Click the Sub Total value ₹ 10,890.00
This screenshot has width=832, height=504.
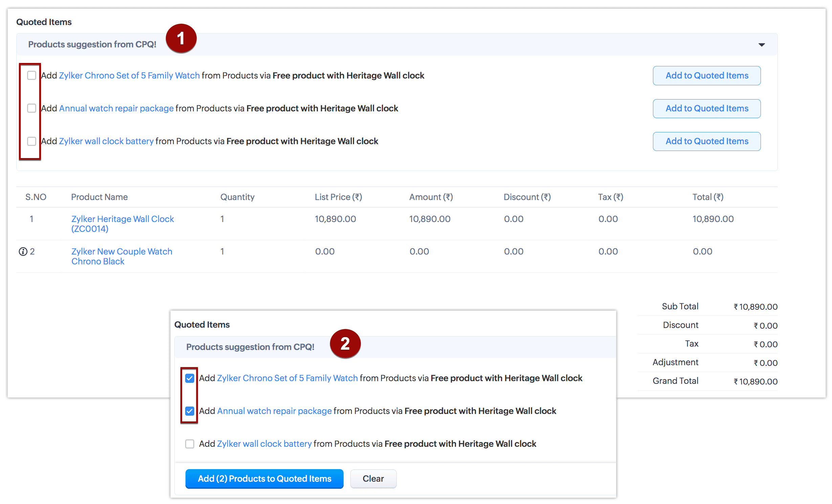pos(756,307)
